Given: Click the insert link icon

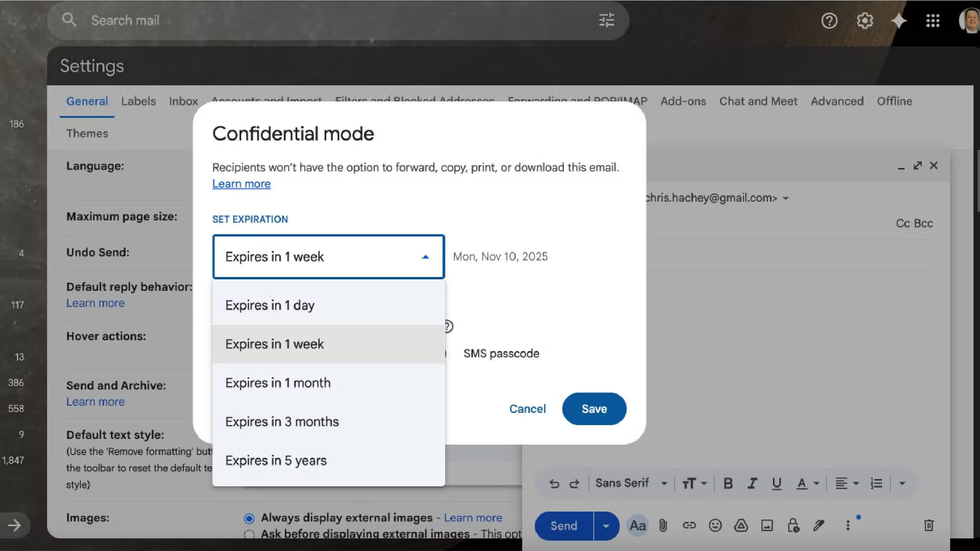Looking at the screenshot, I should click(689, 525).
